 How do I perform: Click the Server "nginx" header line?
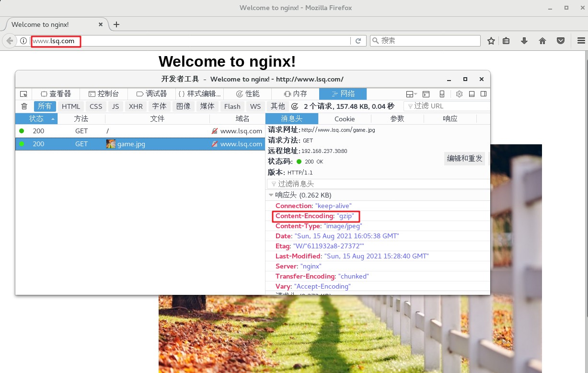299,266
